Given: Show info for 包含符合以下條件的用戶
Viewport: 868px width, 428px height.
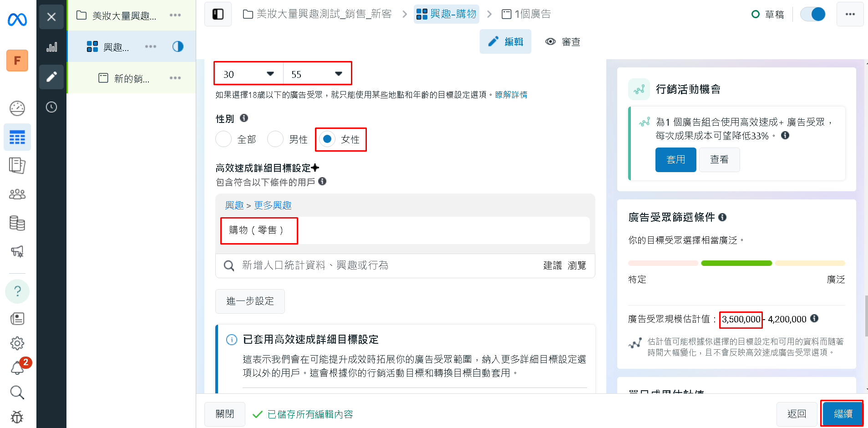Looking at the screenshot, I should click(x=322, y=181).
